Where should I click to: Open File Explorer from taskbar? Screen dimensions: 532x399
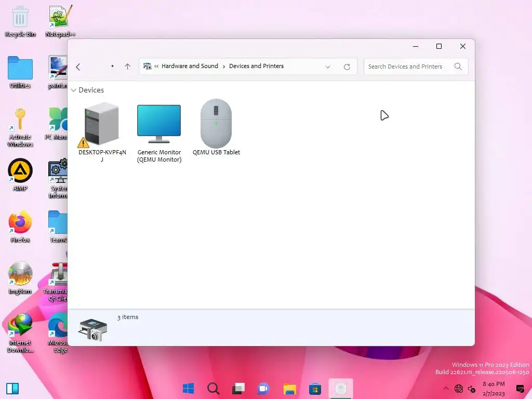[x=290, y=389]
